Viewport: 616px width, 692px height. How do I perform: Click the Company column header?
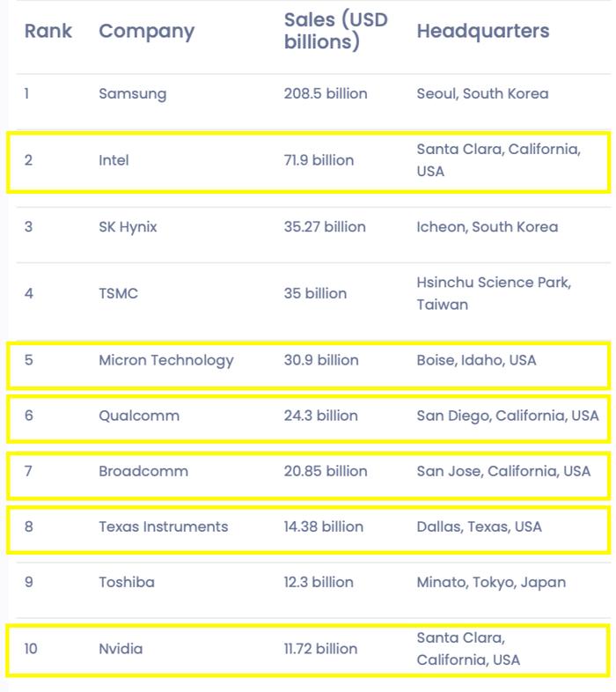click(x=146, y=32)
